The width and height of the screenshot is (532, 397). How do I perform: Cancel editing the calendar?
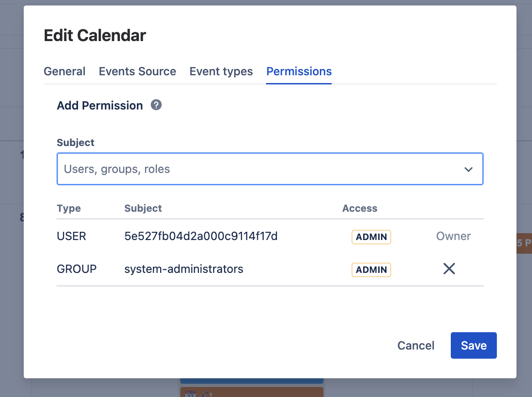[415, 345]
